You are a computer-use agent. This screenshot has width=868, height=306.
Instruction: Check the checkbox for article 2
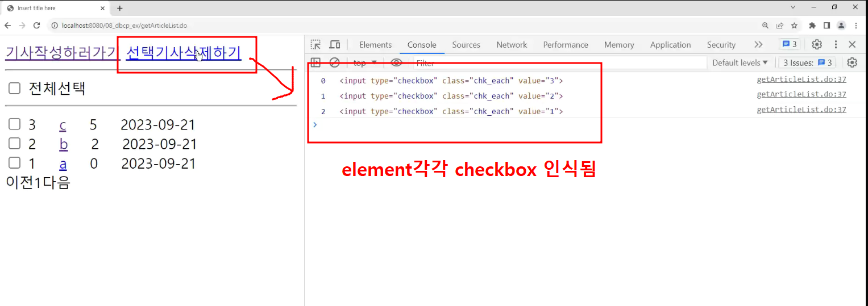(x=15, y=144)
